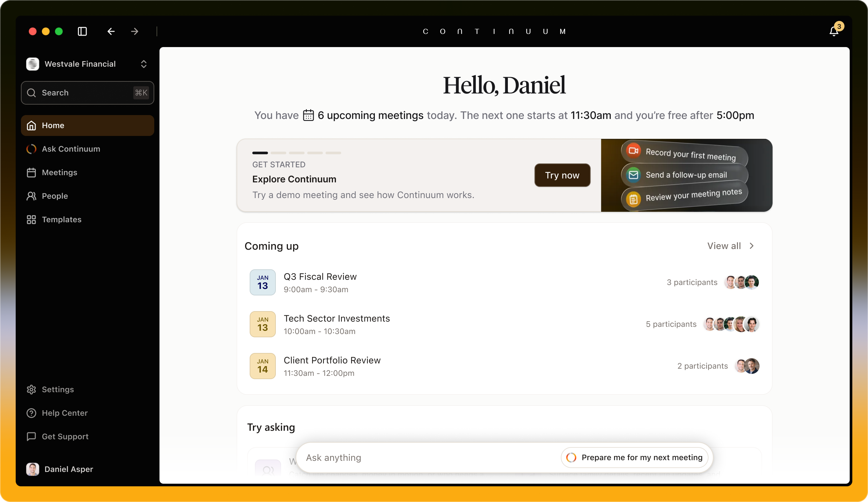Viewport: 868px width, 502px height.
Task: Go forward with the right arrow
Action: click(x=135, y=31)
